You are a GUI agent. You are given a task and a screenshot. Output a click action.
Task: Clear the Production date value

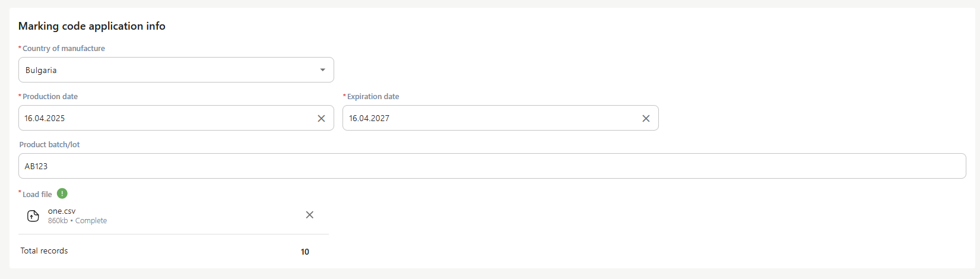tap(321, 118)
